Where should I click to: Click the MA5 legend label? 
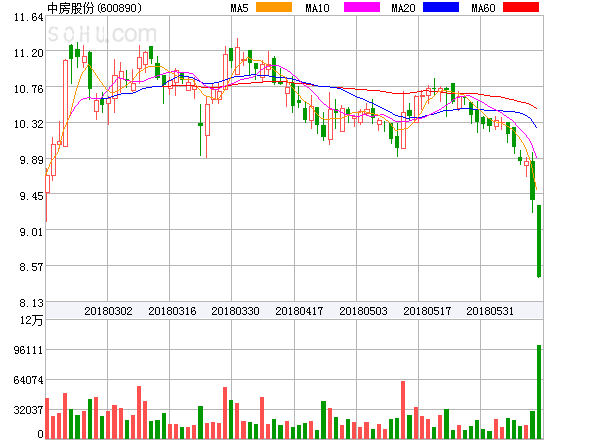coord(239,8)
